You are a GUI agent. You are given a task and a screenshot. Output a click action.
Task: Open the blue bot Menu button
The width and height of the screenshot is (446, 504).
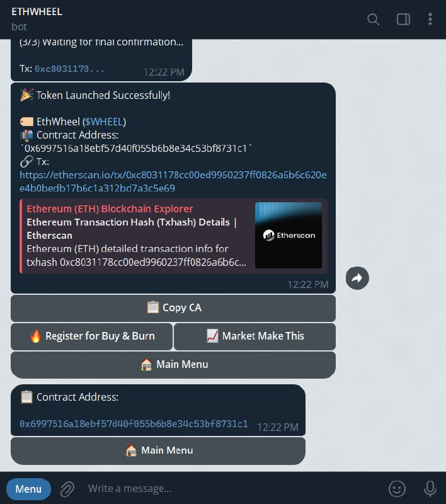[x=28, y=490]
